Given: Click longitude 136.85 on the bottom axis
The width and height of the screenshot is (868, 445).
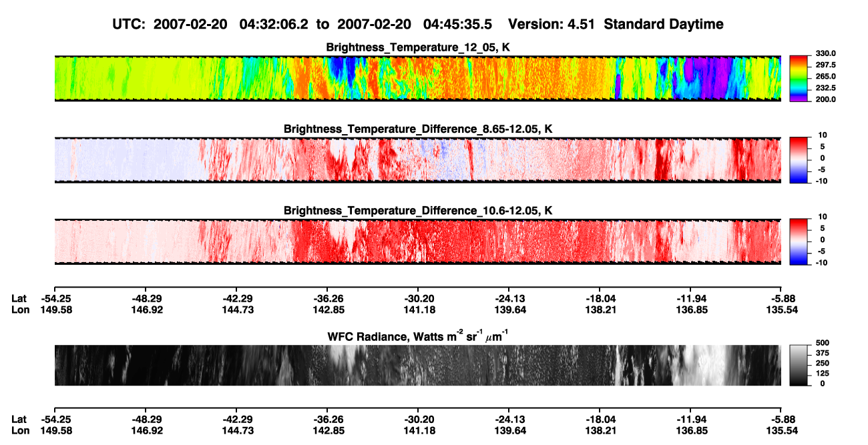Looking at the screenshot, I should [x=690, y=430].
